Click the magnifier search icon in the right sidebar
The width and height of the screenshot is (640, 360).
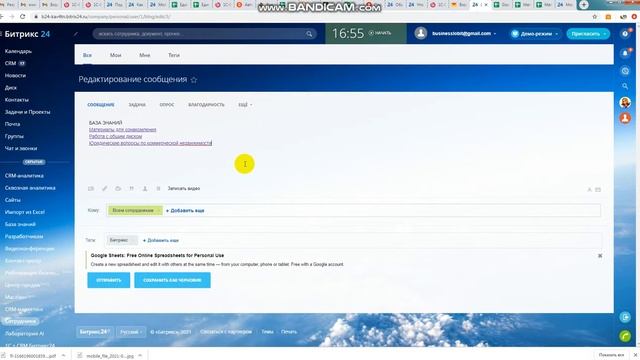625,86
